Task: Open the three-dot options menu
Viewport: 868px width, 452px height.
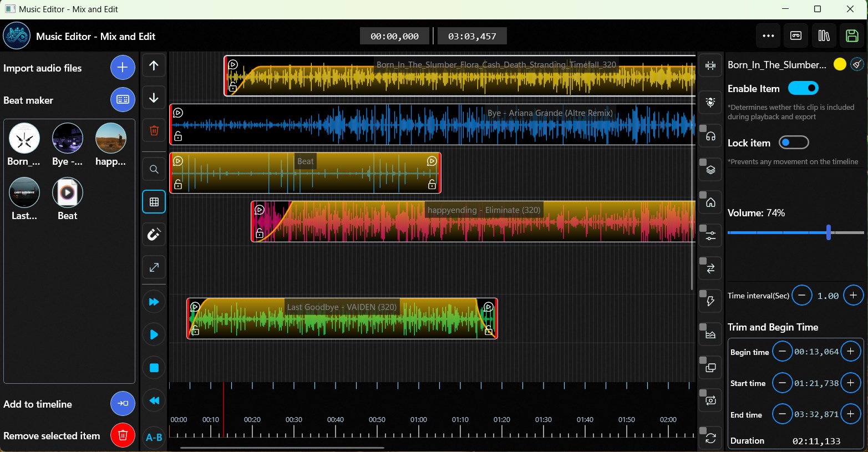Action: pos(768,35)
